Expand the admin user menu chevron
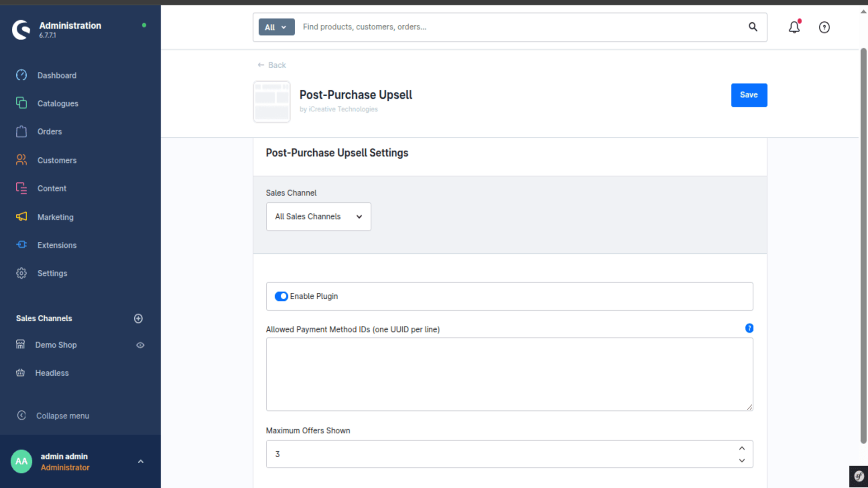 141,461
